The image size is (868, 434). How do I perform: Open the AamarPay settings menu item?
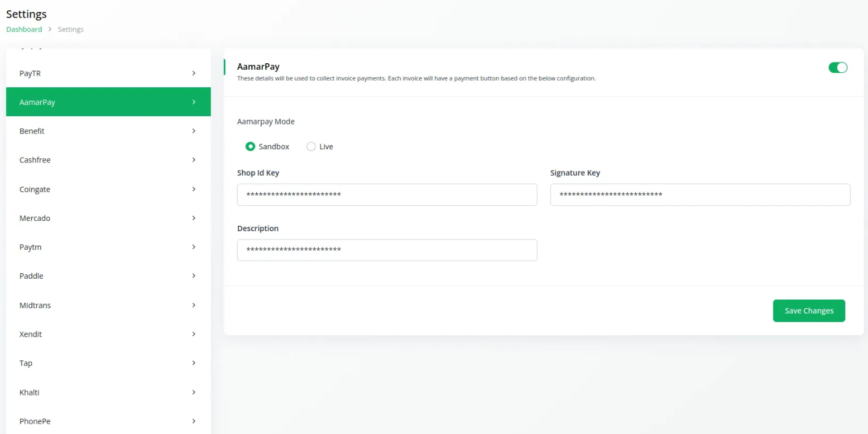(108, 102)
